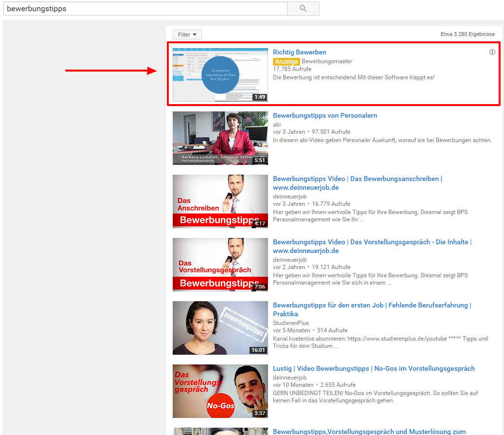Click the Das Vorstellungsgespräch Bewerbungstipps thumbnail

(220, 265)
